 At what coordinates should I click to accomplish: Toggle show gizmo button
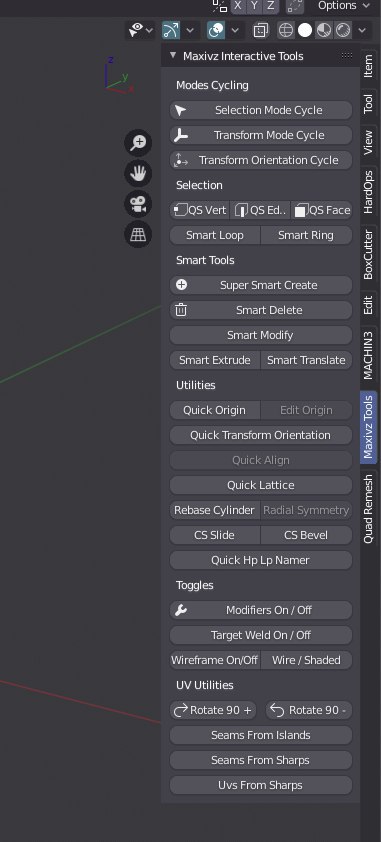(171, 31)
